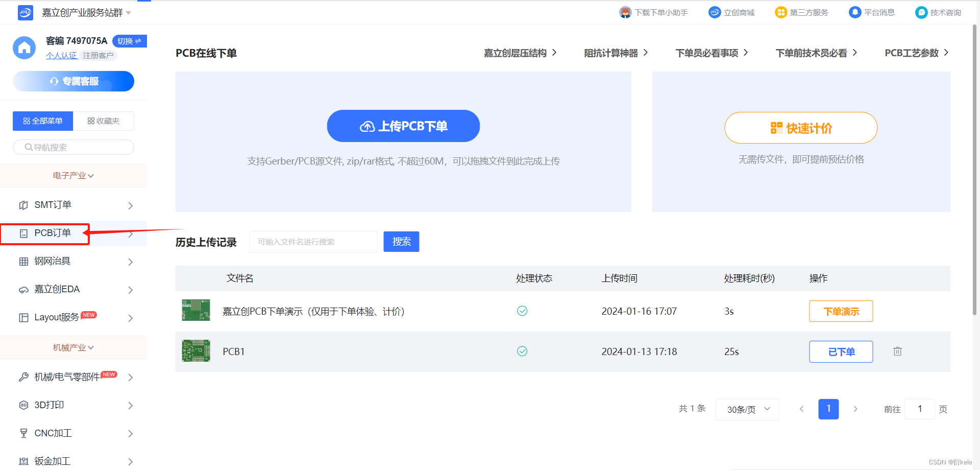Click the 快速计价 button
This screenshot has width=980, height=470.
[801, 128]
